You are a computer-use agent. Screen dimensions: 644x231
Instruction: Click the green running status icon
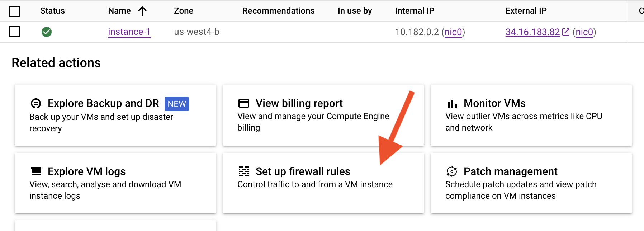[47, 32]
